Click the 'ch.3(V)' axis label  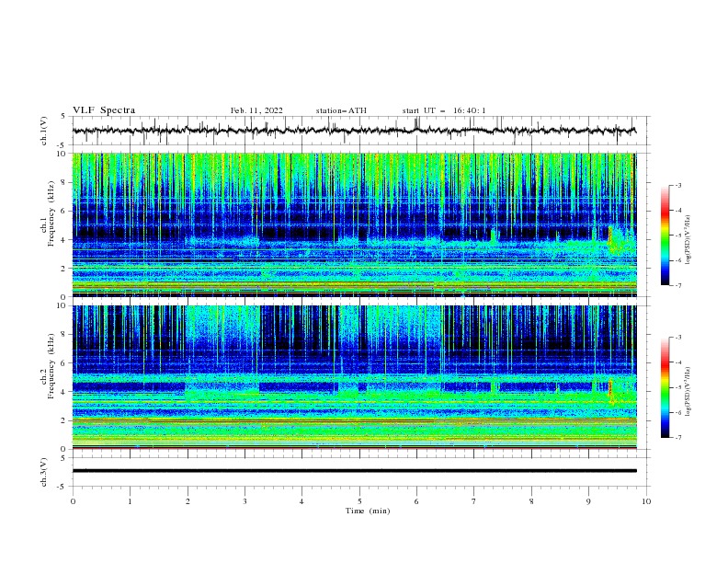tap(44, 472)
